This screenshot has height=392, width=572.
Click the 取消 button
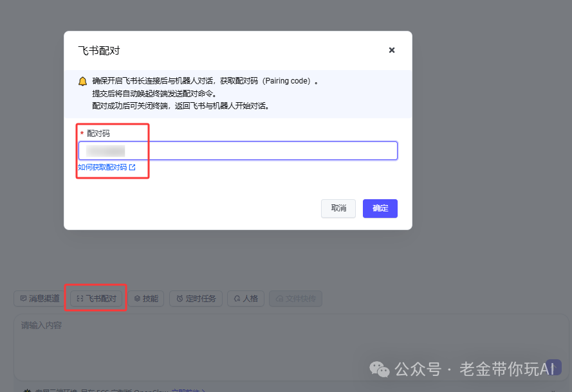pos(338,208)
